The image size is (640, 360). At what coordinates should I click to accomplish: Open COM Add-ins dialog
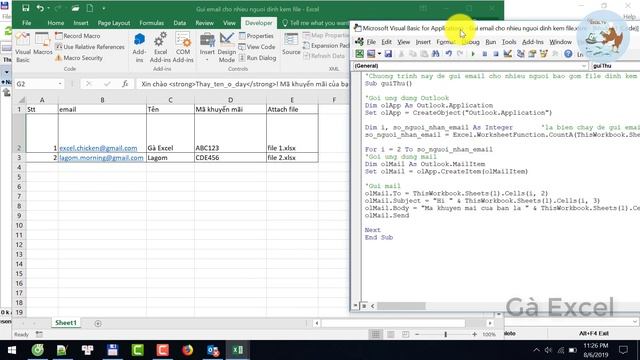tap(183, 48)
